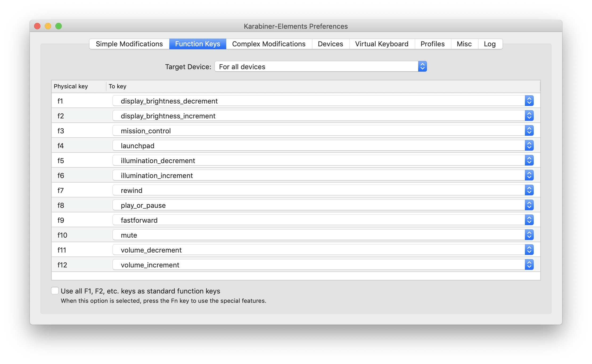592x364 pixels.
Task: Open the Complex Modifications tab
Action: (x=269, y=44)
